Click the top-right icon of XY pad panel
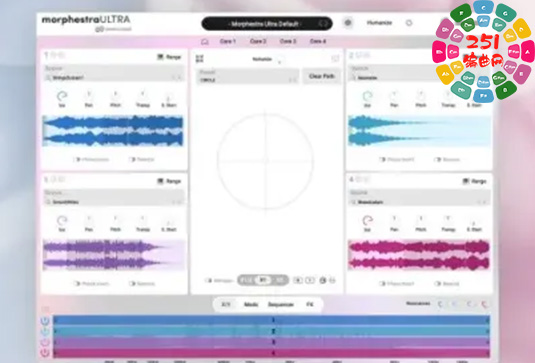 pyautogui.click(x=335, y=59)
